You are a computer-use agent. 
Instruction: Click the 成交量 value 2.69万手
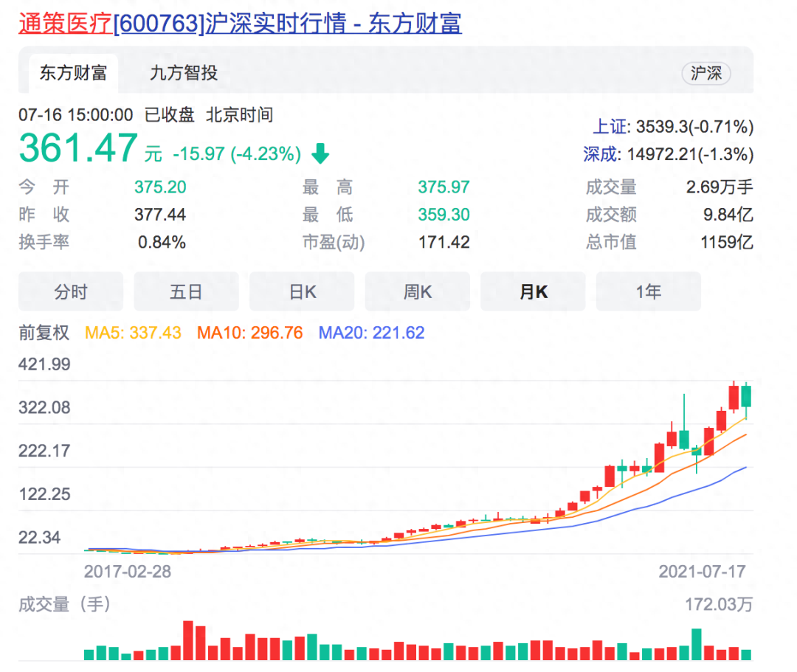(720, 187)
